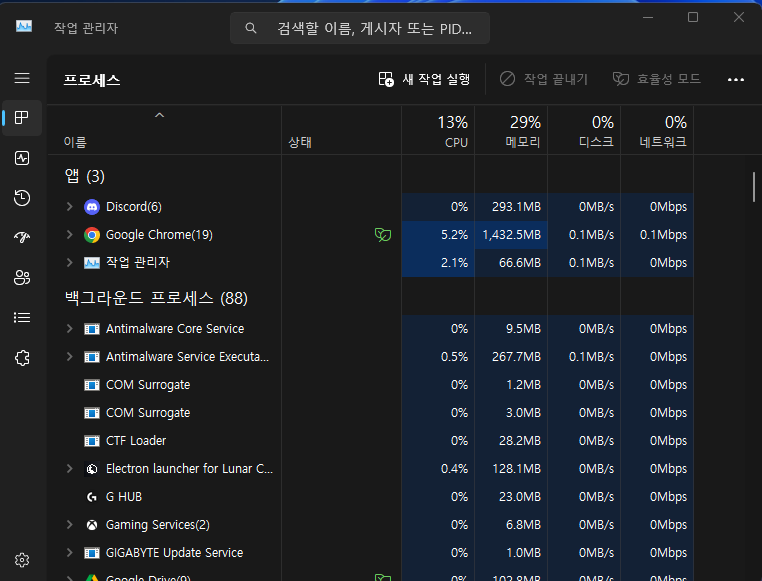Expand the 작업 관리자 process group

[69, 262]
